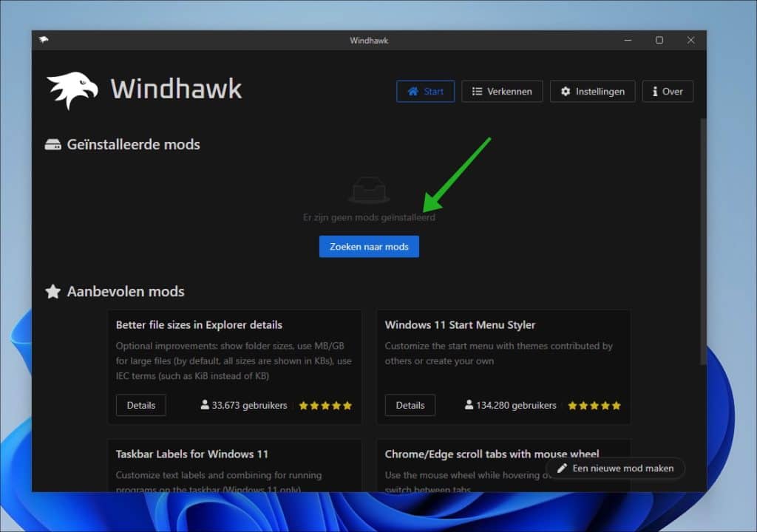Viewport: 757px width, 532px height.
Task: Click the star icon beside Aanbevolen mods
Action: pyautogui.click(x=53, y=292)
